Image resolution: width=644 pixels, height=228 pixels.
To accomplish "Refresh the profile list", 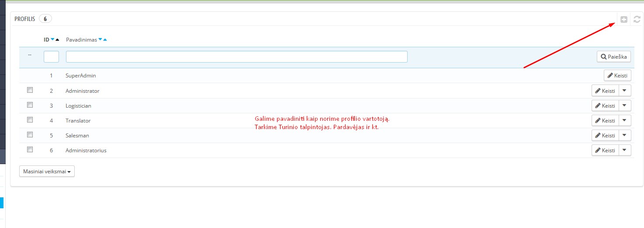I will point(637,19).
